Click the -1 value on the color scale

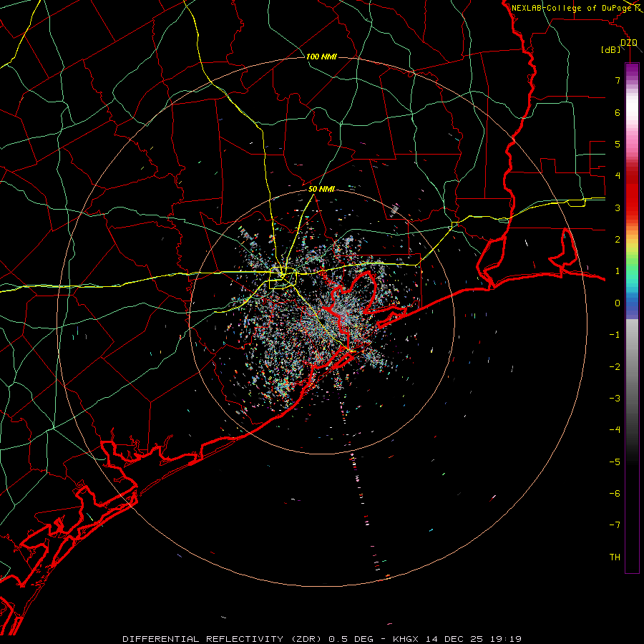615,335
